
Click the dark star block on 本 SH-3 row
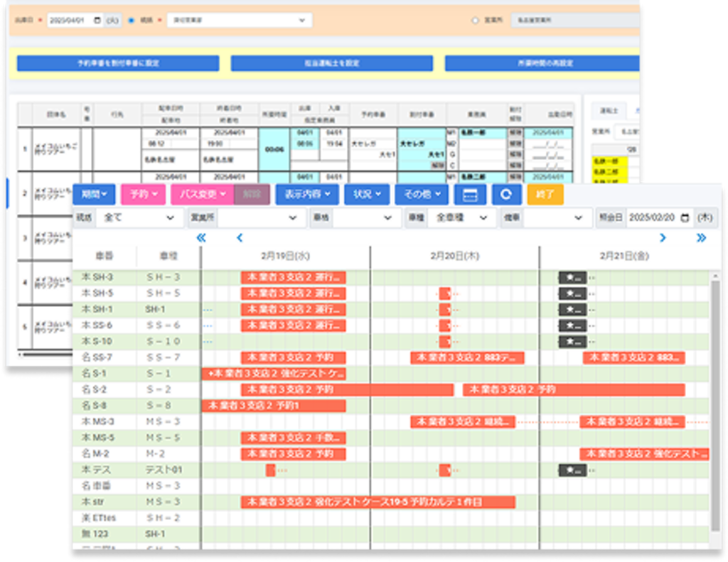(x=572, y=278)
